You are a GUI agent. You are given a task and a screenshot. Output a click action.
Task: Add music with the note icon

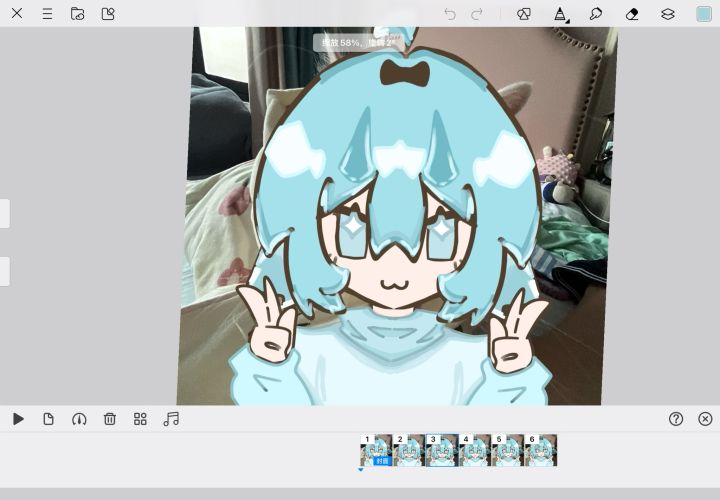171,419
